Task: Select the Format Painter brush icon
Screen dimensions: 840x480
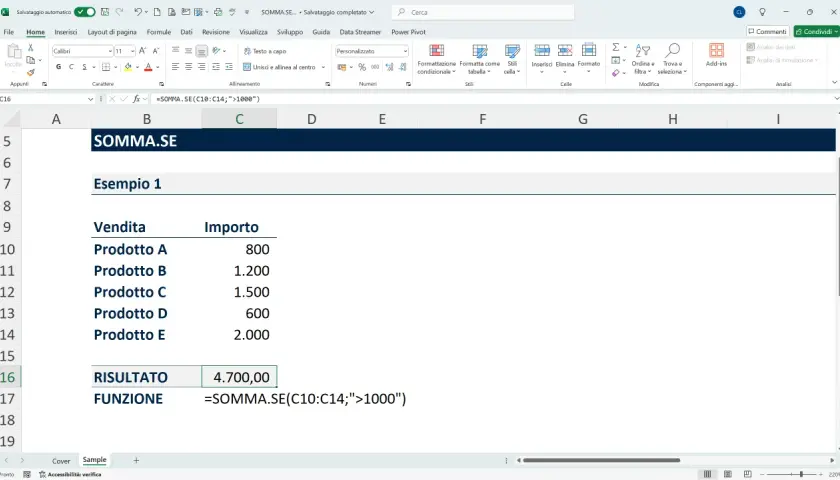Action: coord(31,72)
